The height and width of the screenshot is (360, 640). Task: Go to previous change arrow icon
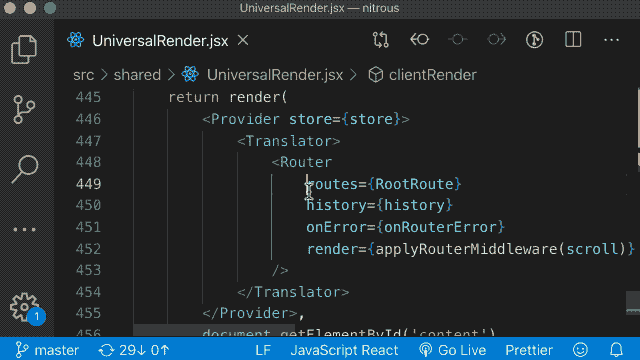(419, 40)
